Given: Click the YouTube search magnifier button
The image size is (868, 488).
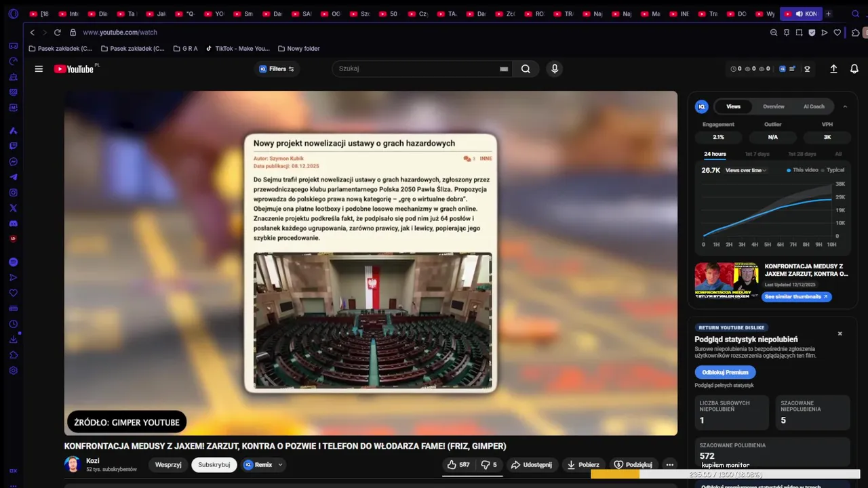Looking at the screenshot, I should (x=526, y=68).
